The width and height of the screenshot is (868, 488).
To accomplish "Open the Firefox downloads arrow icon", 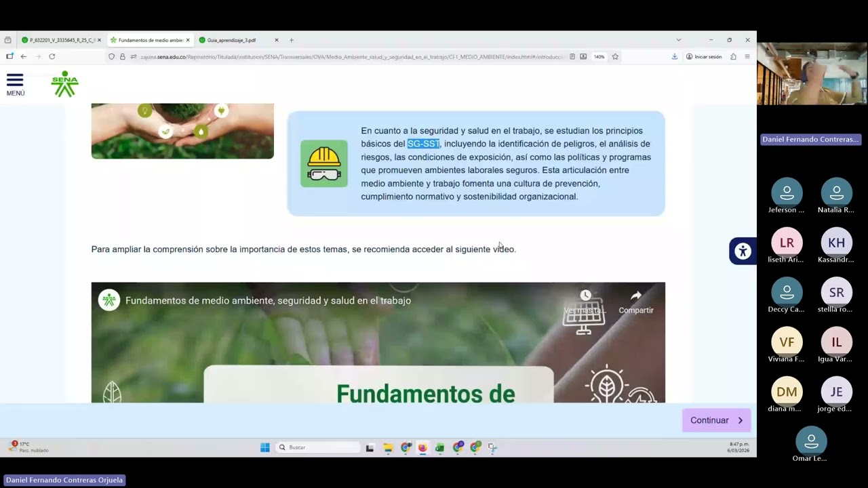I will click(x=675, y=57).
